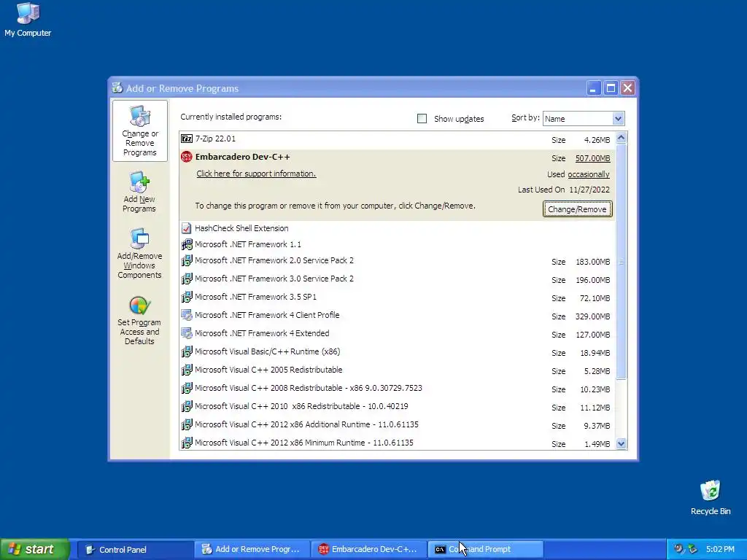747x560 pixels.
Task: Select Microsoft .NET Framework 4 Client Profile
Action: tap(398, 315)
